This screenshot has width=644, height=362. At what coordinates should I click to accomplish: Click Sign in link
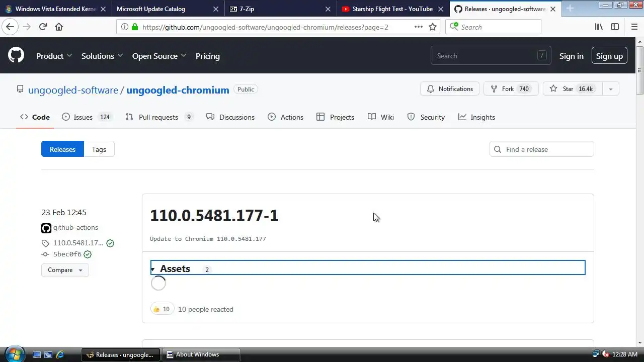tap(572, 56)
